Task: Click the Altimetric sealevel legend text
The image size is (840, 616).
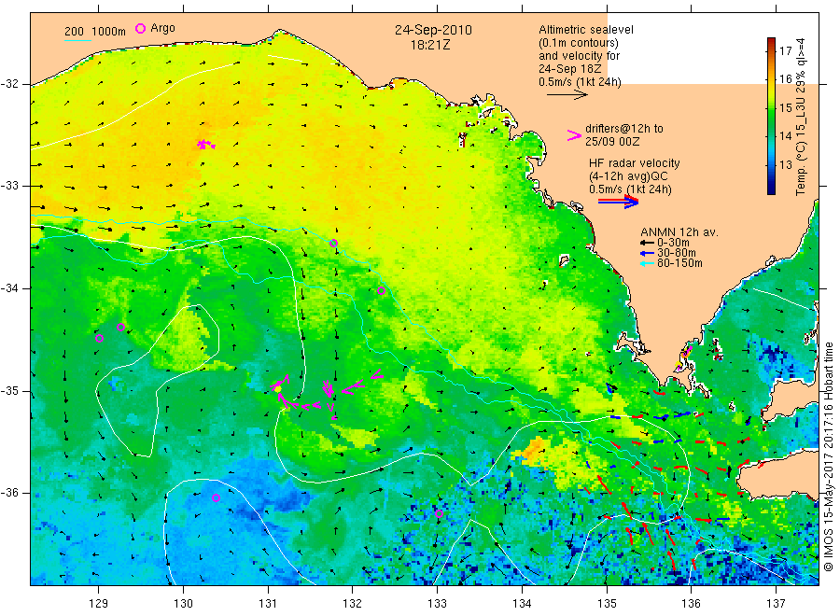Action: click(x=586, y=30)
